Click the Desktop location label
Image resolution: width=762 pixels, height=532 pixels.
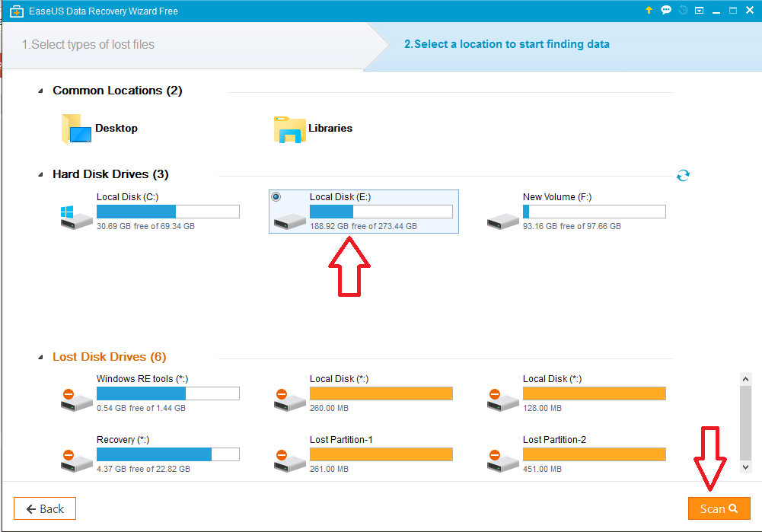tap(116, 129)
